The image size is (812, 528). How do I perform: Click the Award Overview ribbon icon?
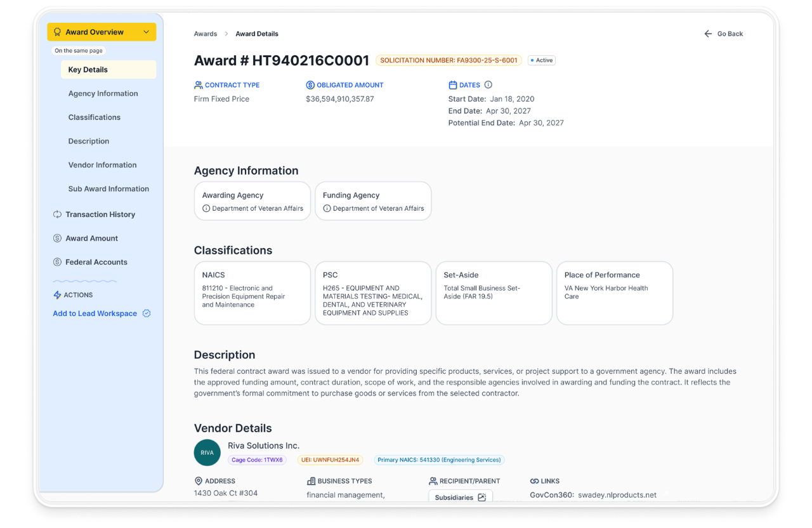57,32
